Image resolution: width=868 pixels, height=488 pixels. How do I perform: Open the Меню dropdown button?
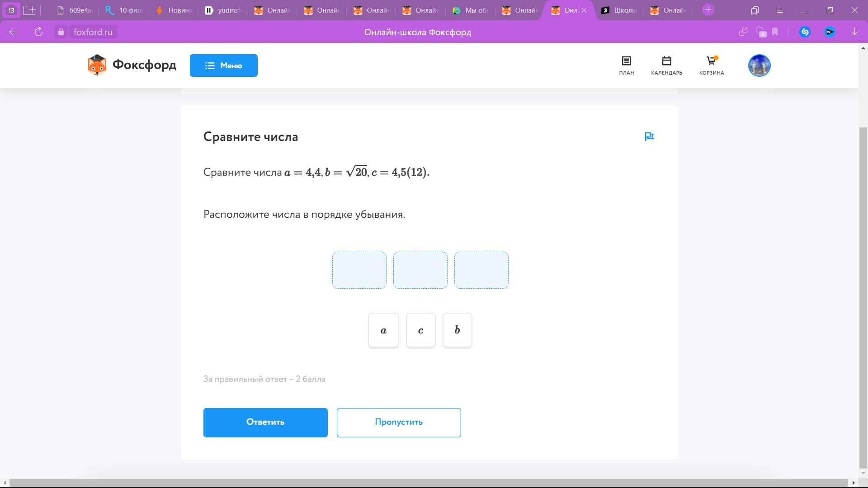(223, 66)
